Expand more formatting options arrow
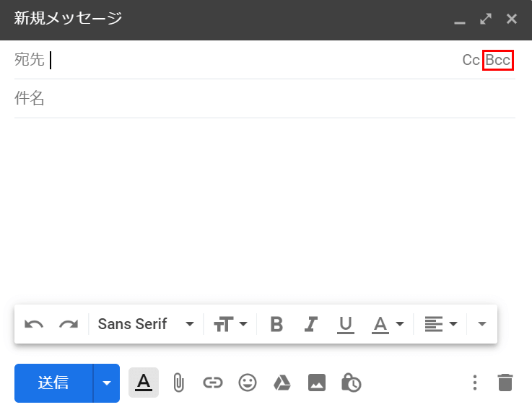 482,324
